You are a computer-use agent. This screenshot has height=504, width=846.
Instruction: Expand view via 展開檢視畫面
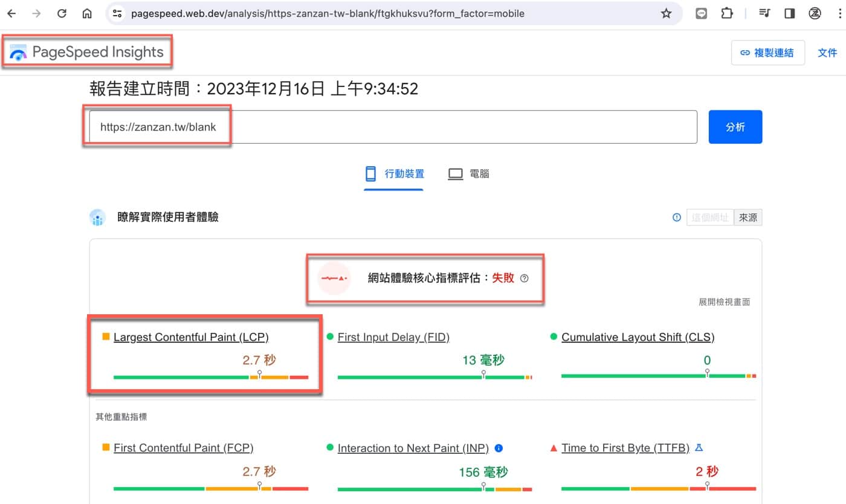coord(724,302)
